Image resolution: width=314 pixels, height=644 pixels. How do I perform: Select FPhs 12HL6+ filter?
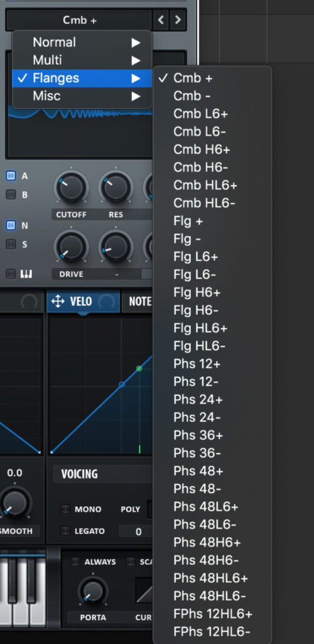pyautogui.click(x=212, y=614)
